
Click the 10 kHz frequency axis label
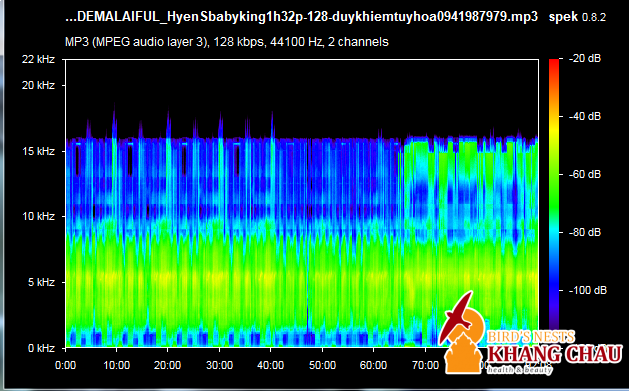coord(38,216)
